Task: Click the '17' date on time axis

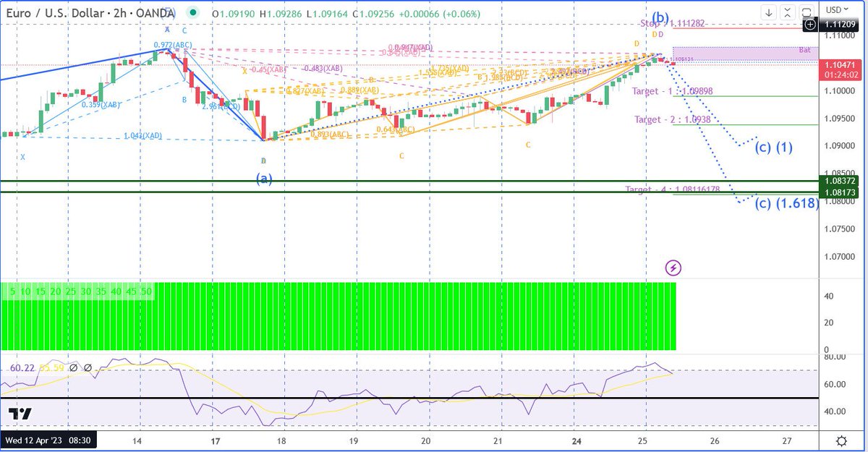Action: pyautogui.click(x=215, y=440)
